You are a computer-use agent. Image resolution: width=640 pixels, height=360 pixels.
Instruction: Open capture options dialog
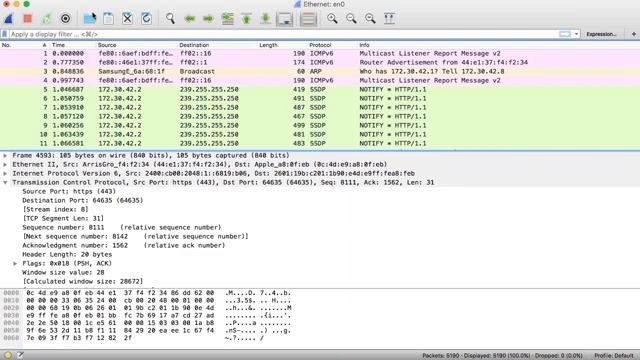click(65, 18)
